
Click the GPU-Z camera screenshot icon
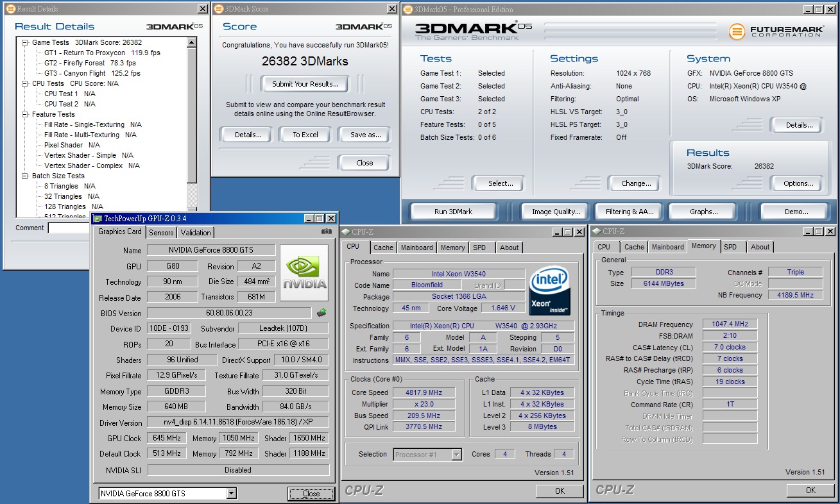point(327,231)
